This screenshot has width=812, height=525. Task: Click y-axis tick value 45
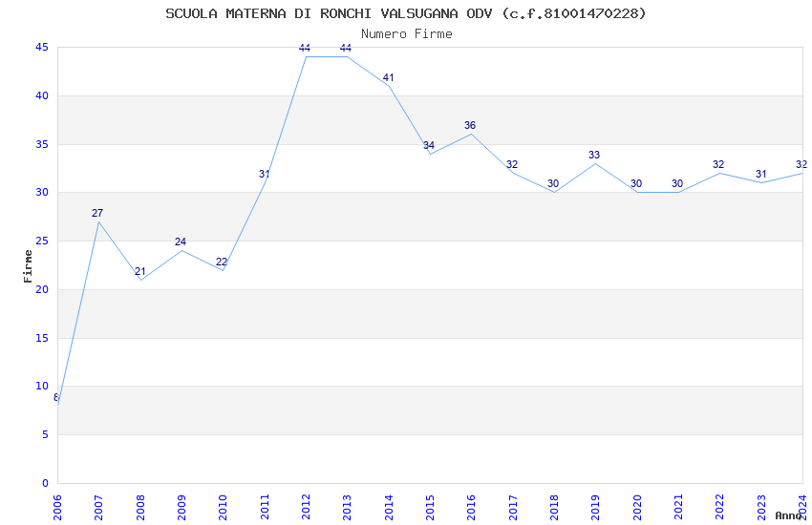coord(42,47)
